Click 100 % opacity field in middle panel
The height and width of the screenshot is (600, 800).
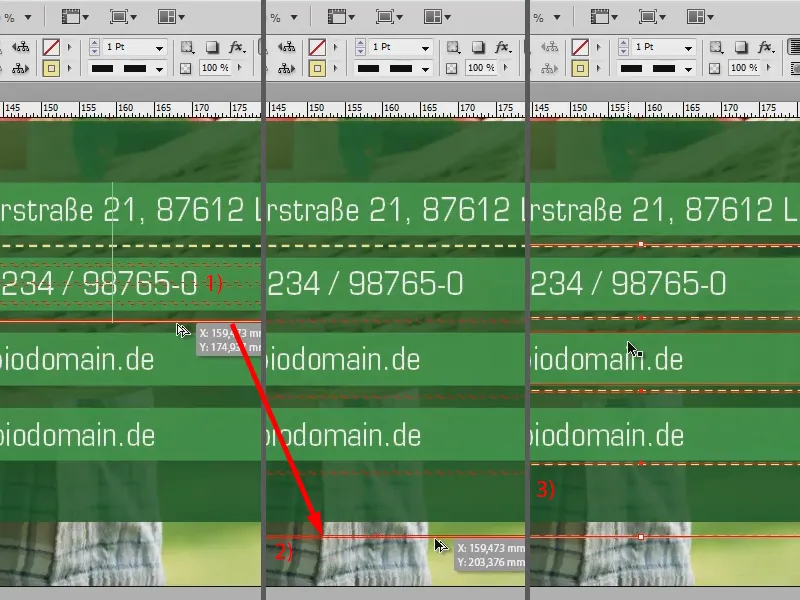[481, 68]
